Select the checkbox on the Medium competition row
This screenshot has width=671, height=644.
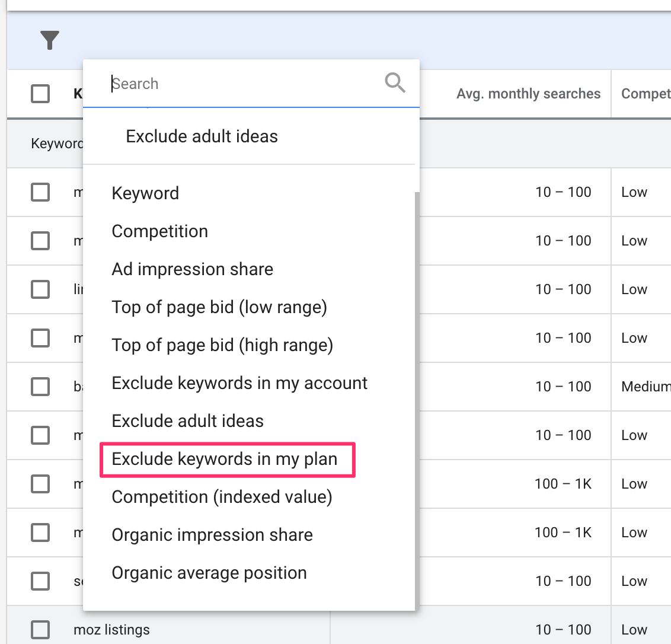(x=40, y=387)
